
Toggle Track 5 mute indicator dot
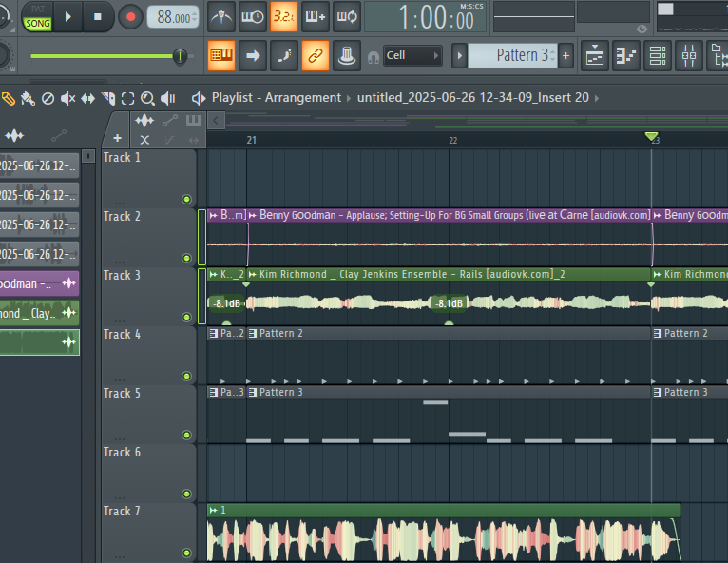pos(186,436)
